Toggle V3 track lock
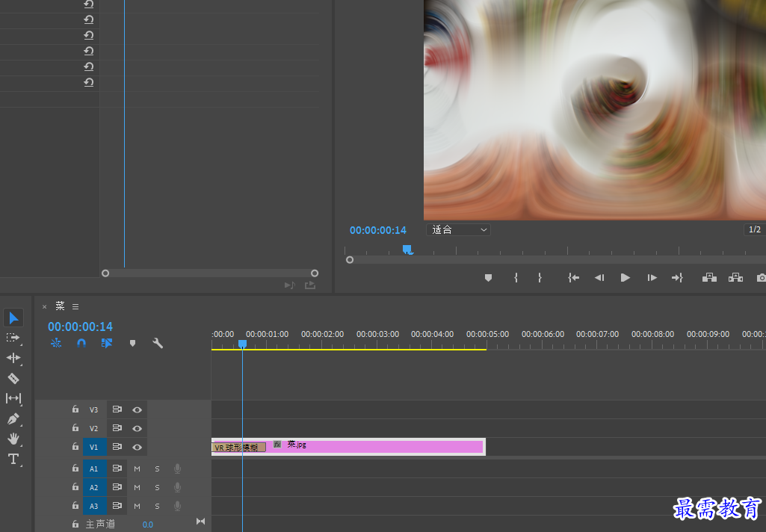 (x=75, y=409)
